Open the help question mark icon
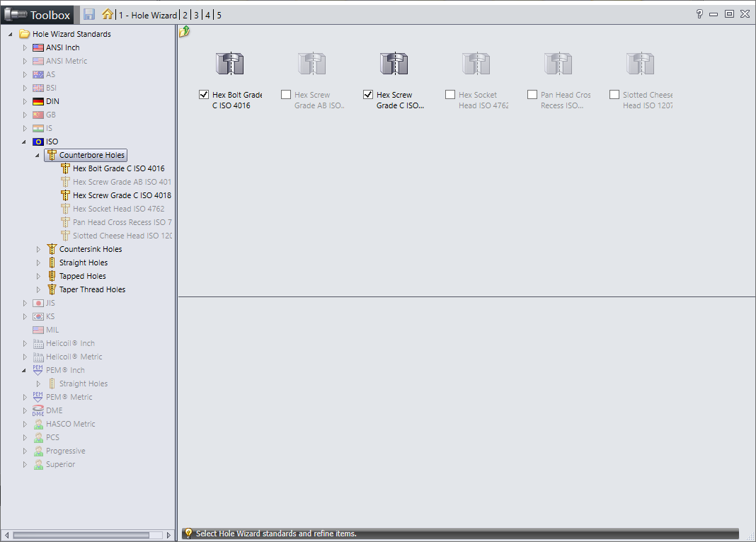 coord(699,14)
